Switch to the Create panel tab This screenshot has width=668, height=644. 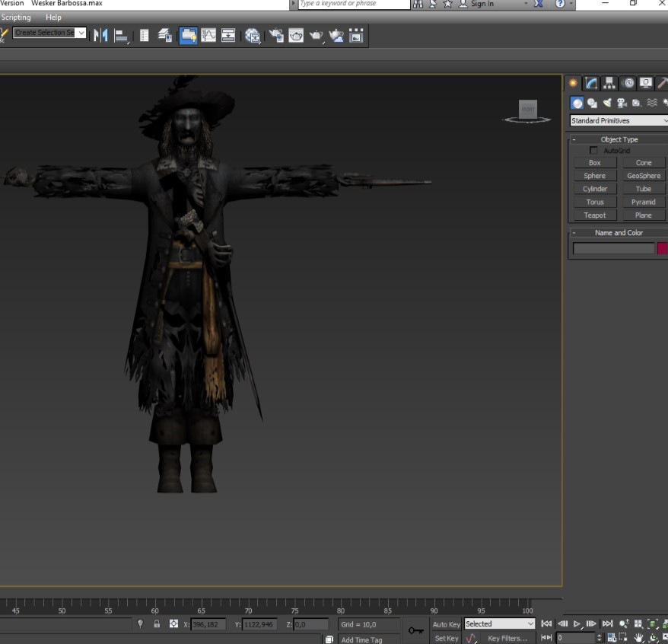[x=573, y=83]
